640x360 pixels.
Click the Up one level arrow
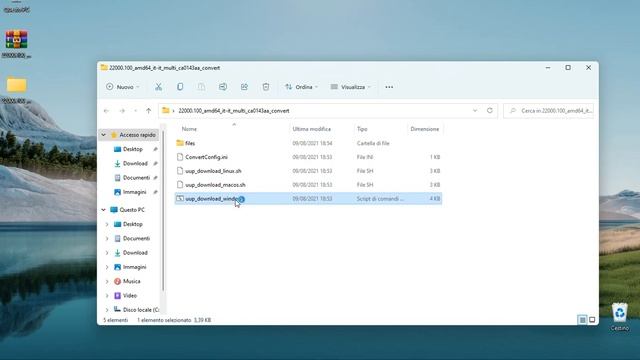pyautogui.click(x=149, y=111)
